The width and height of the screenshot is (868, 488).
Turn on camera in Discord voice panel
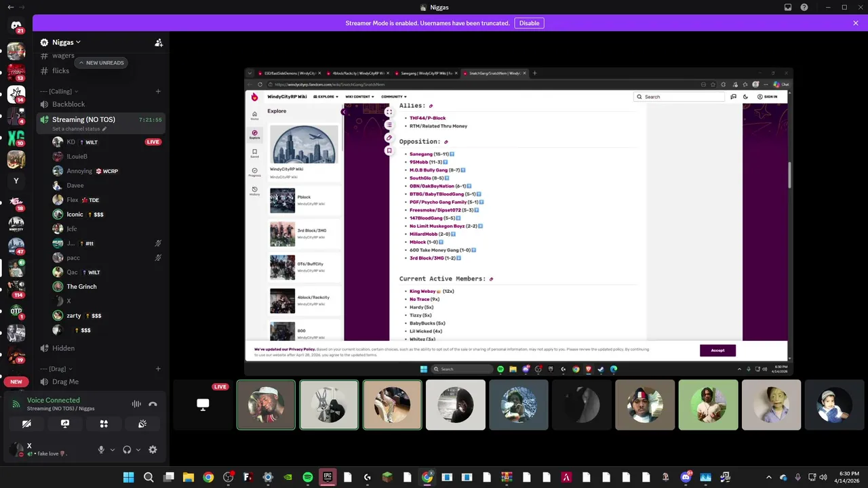tap(26, 424)
